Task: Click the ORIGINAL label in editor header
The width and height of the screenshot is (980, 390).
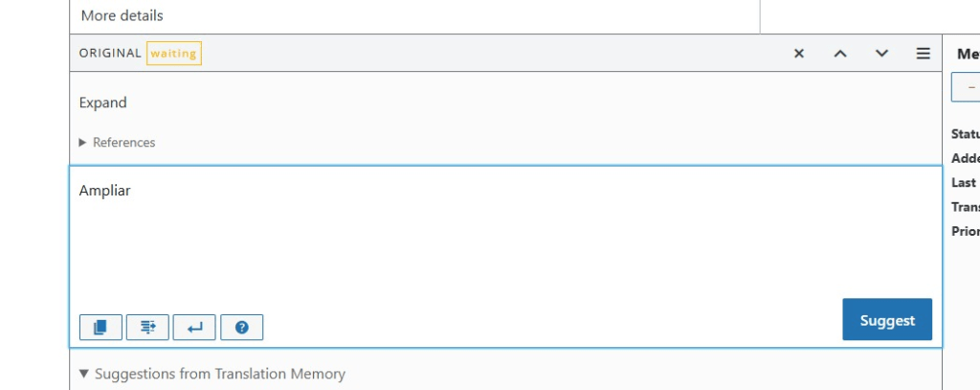Action: pyautogui.click(x=110, y=54)
